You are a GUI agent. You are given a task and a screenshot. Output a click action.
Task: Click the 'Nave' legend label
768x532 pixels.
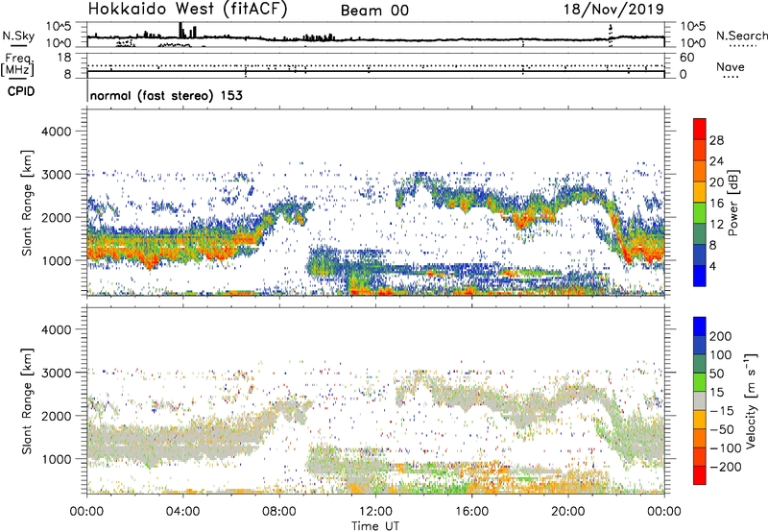[x=731, y=66]
